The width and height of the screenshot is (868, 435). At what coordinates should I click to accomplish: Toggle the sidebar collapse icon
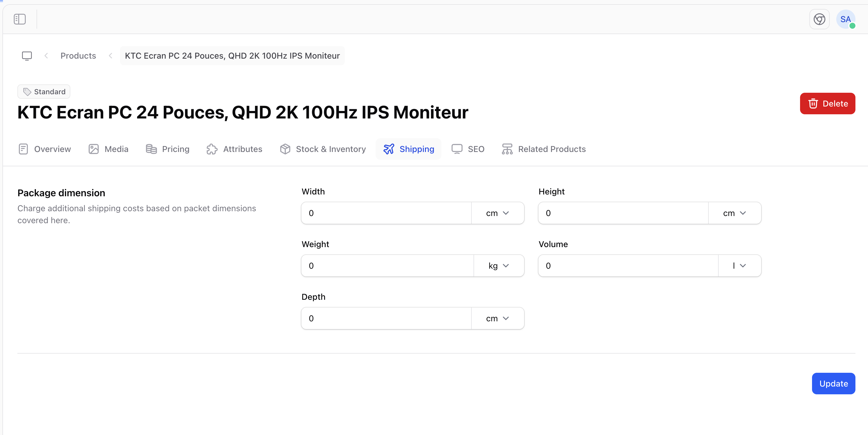19,19
